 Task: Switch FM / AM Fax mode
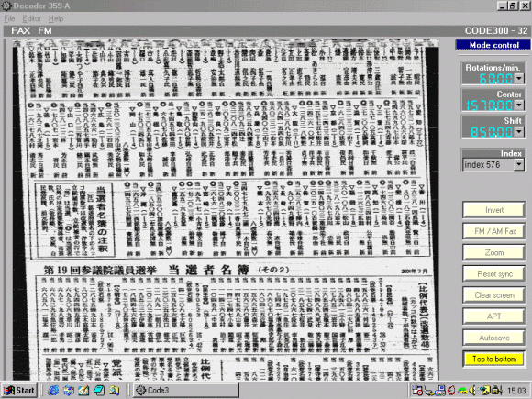point(494,231)
